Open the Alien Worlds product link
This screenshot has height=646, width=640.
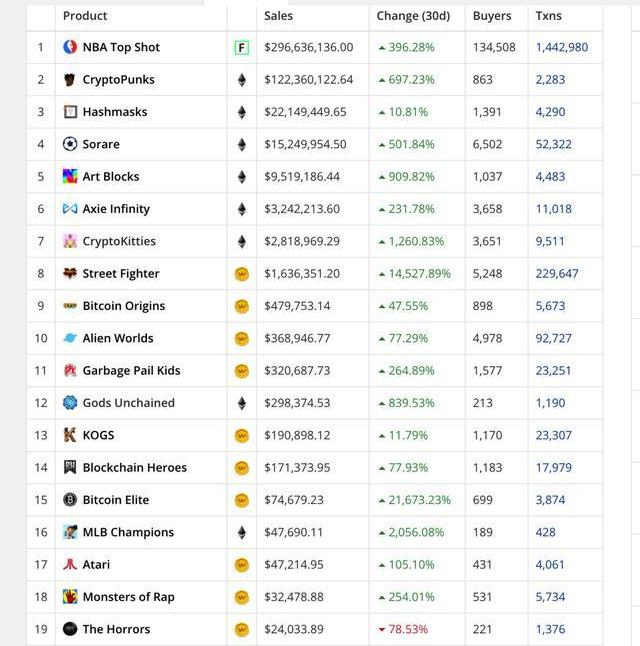(118, 338)
